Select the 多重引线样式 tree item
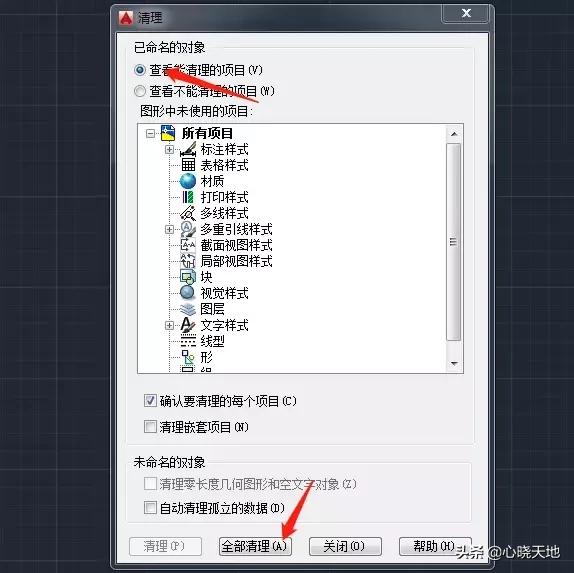Image resolution: width=574 pixels, height=573 pixels. (236, 229)
